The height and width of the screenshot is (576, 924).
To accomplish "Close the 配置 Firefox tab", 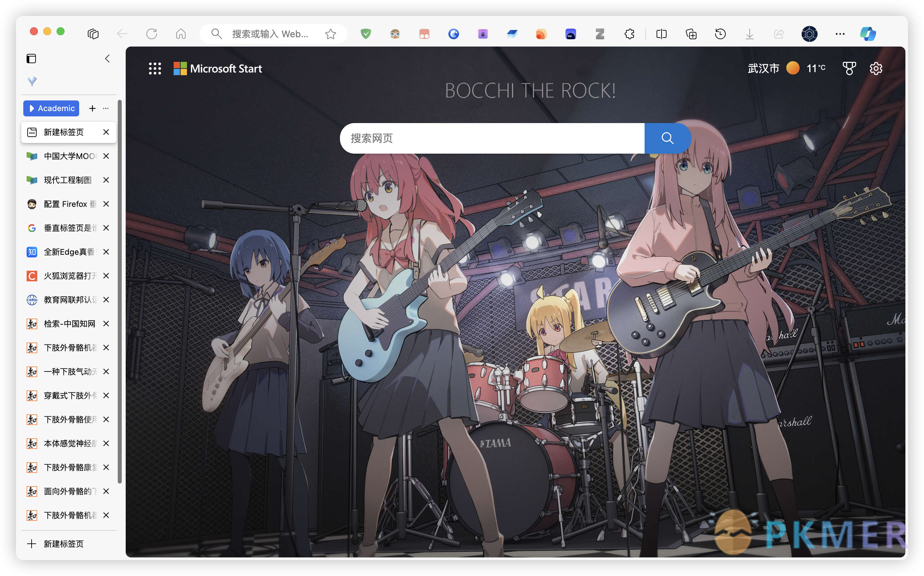I will click(x=106, y=204).
